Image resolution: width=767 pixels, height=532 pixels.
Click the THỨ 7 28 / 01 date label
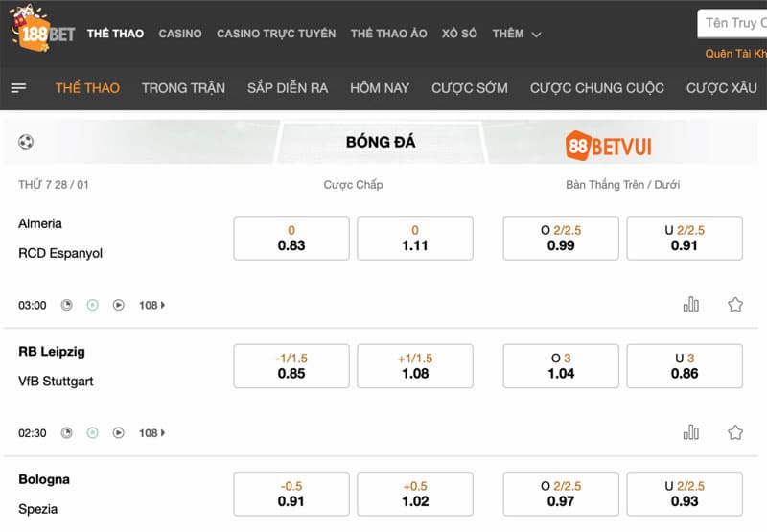point(54,185)
